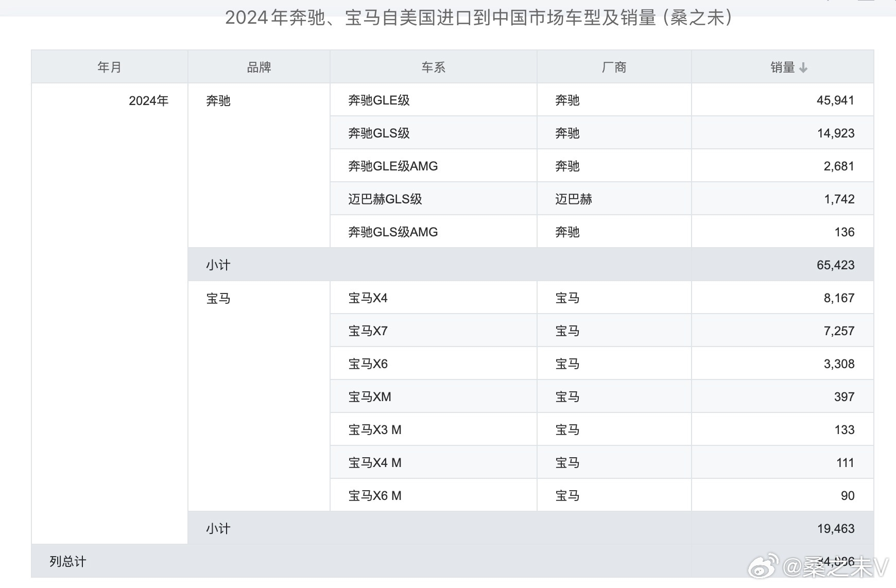Click sales value 1,742

click(x=839, y=199)
